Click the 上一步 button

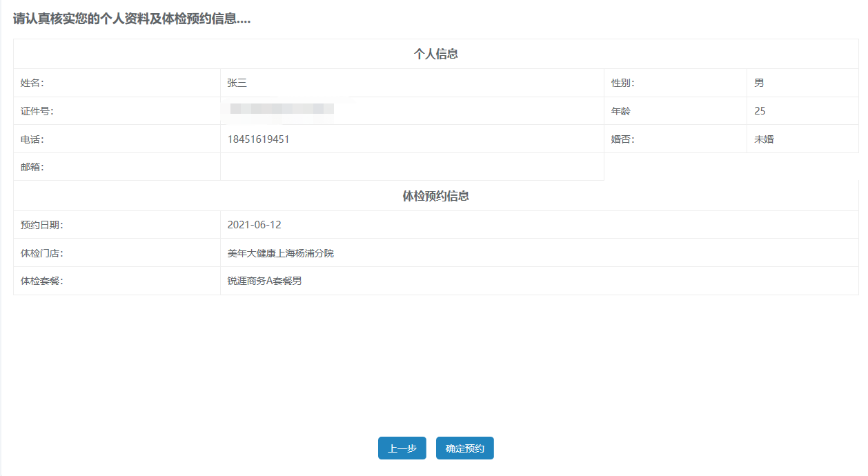pyautogui.click(x=402, y=448)
